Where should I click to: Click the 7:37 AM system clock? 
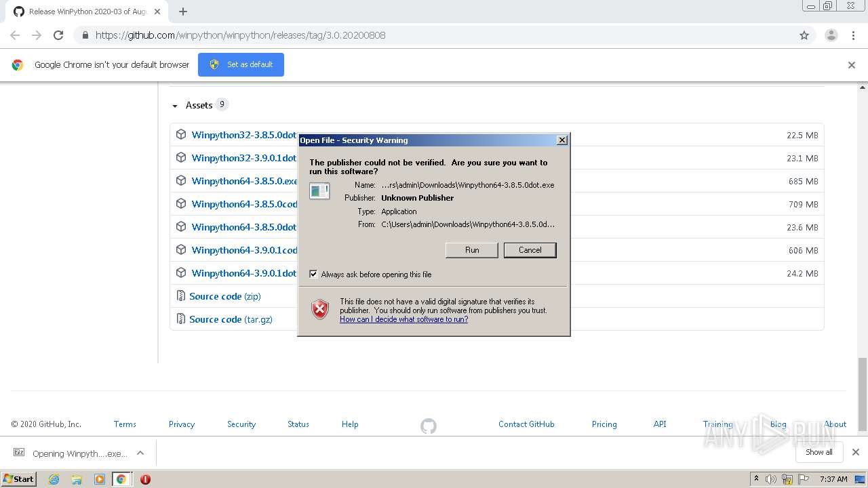tap(833, 479)
